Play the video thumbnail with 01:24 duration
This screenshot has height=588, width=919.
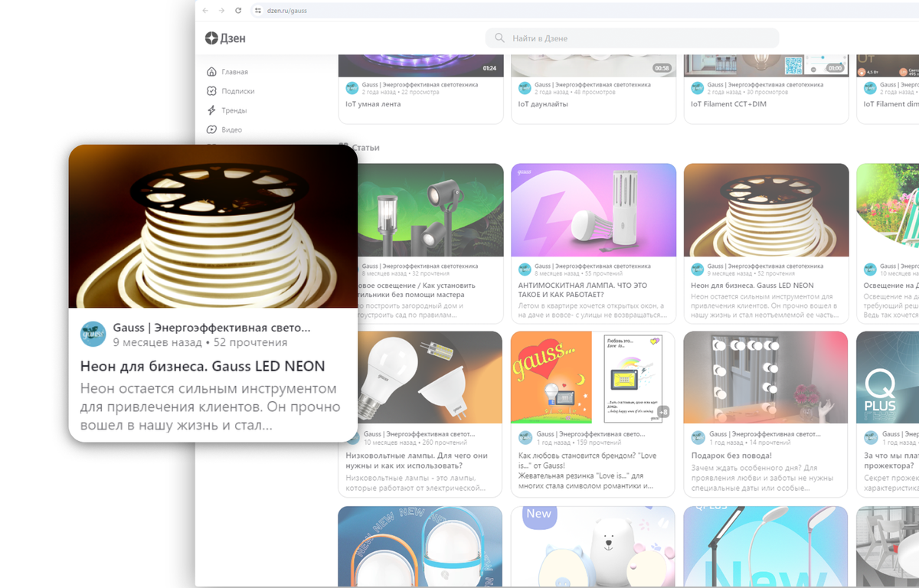[x=420, y=65]
